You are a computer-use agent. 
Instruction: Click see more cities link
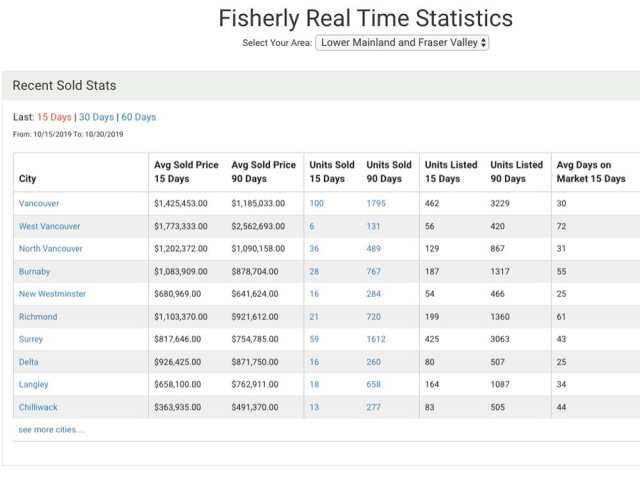[51, 430]
